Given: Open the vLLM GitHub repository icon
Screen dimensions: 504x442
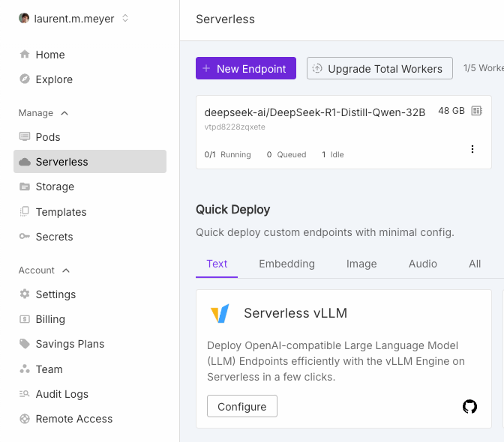Looking at the screenshot, I should (469, 406).
